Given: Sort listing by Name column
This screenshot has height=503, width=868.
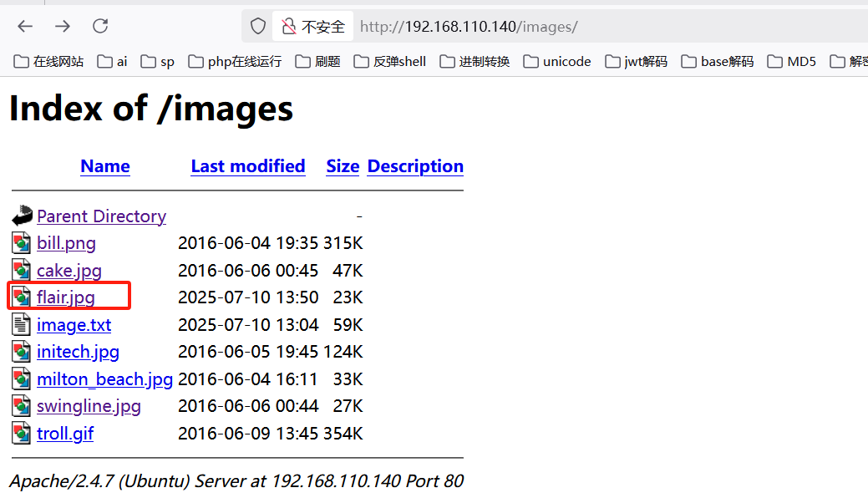Looking at the screenshot, I should tap(105, 166).
